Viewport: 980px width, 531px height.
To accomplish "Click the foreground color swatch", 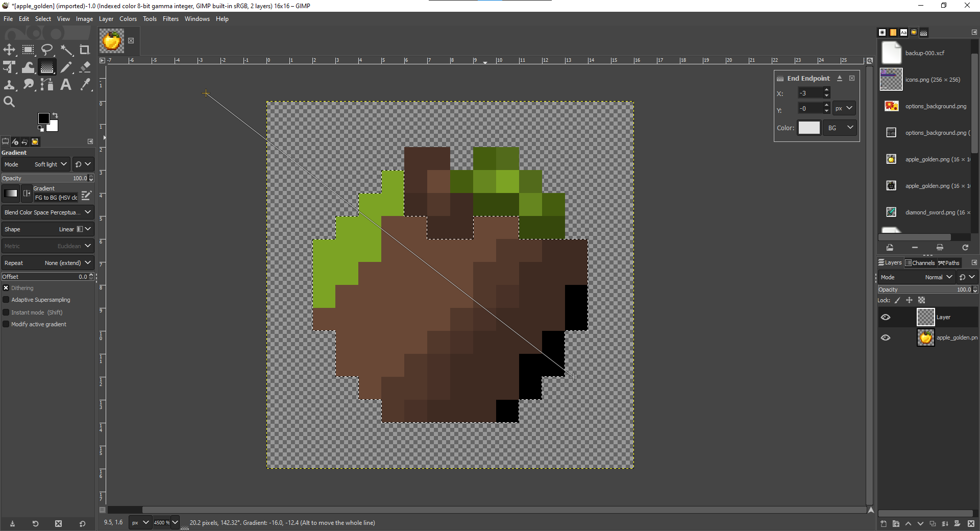I will pyautogui.click(x=43, y=118).
